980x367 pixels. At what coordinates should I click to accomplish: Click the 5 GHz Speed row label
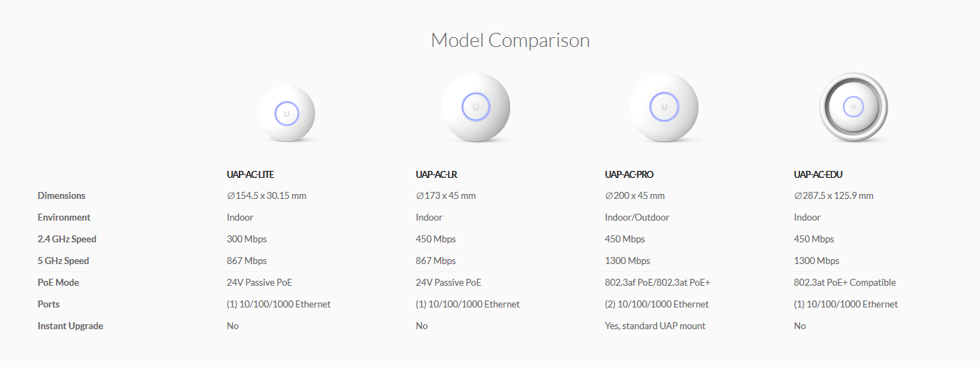click(x=64, y=261)
